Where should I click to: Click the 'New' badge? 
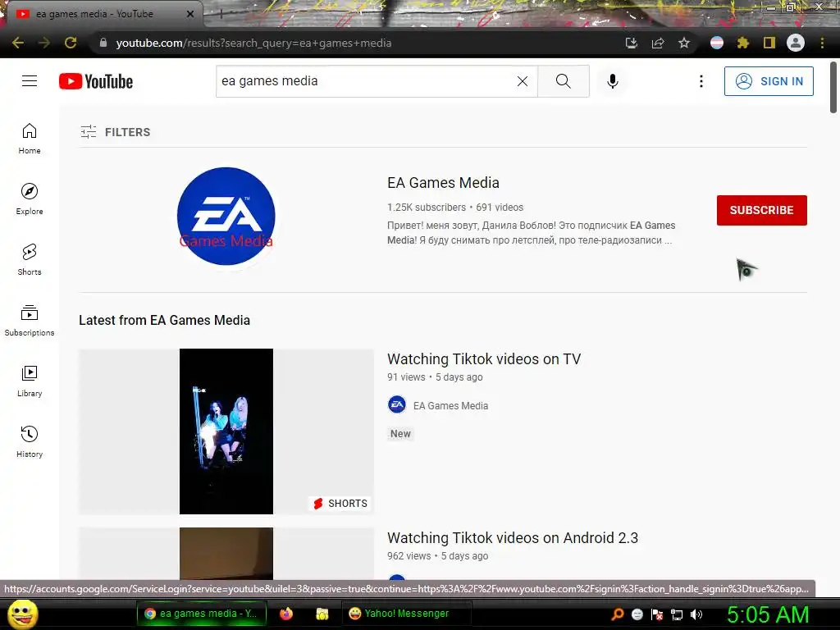pos(400,433)
